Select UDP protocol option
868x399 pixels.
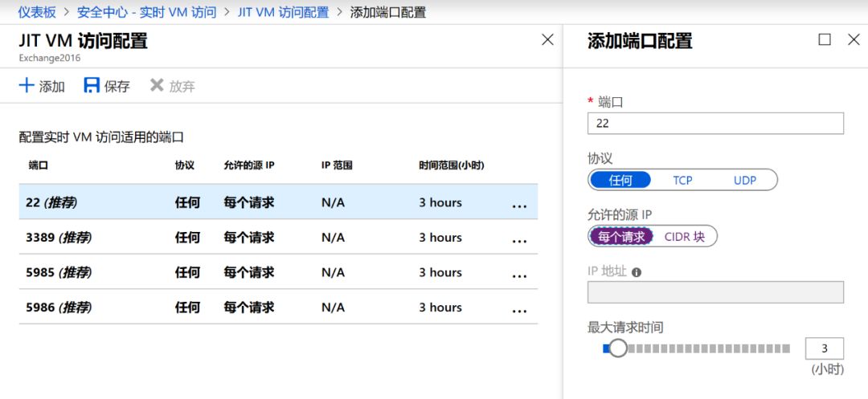(x=744, y=180)
